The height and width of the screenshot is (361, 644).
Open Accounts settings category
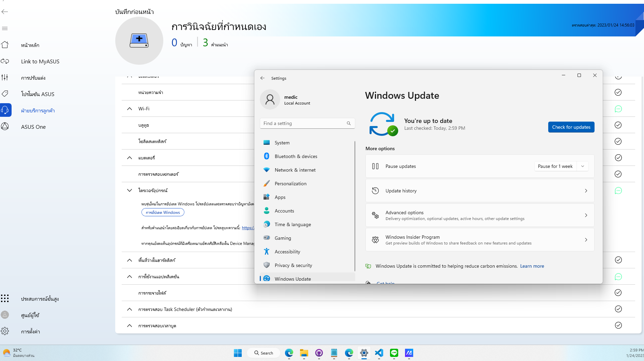(x=308, y=211)
